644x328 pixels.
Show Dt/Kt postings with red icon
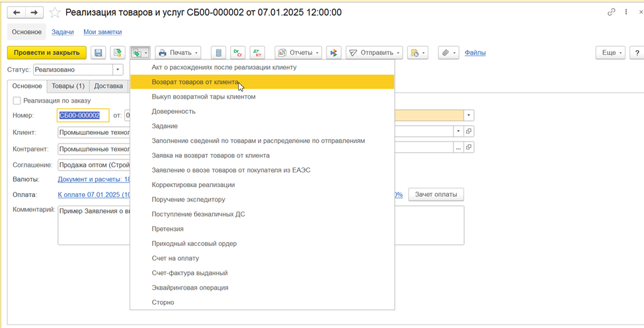tap(258, 53)
